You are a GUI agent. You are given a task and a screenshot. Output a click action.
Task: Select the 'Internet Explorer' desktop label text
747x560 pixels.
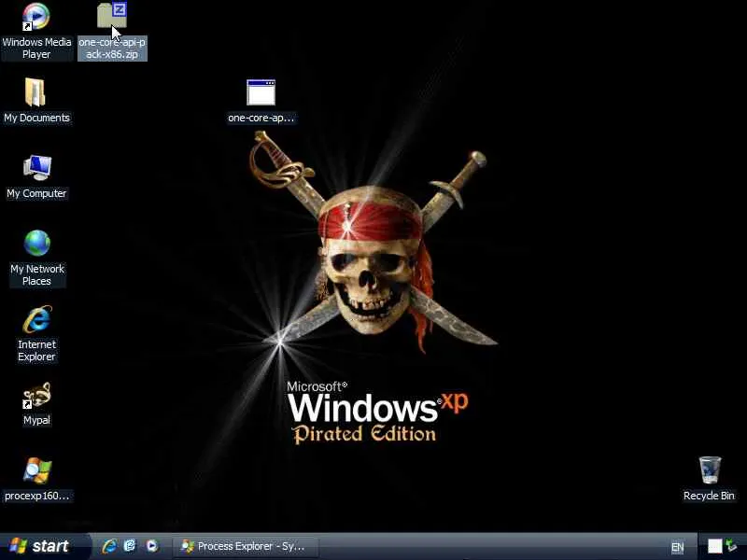pos(36,351)
